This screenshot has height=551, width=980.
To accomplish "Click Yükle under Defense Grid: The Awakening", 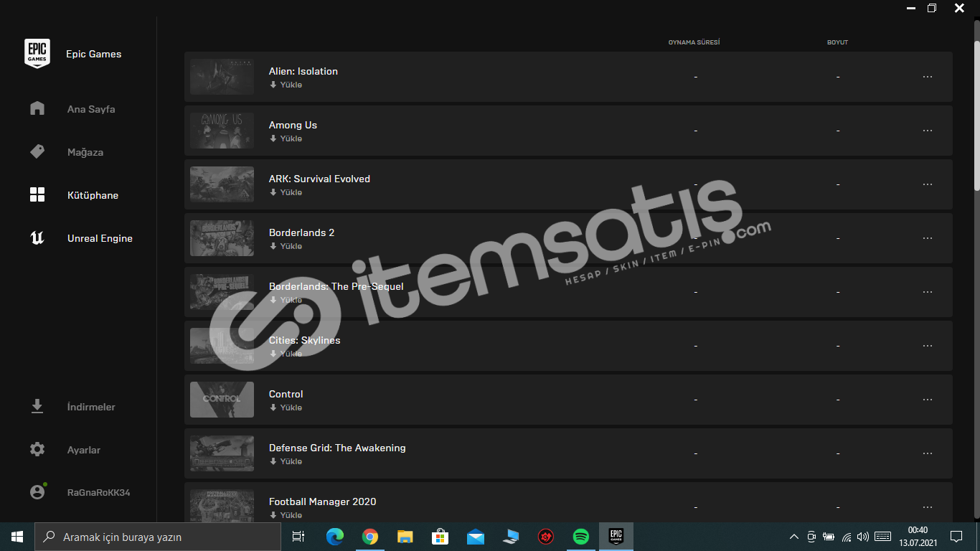I will tap(286, 461).
